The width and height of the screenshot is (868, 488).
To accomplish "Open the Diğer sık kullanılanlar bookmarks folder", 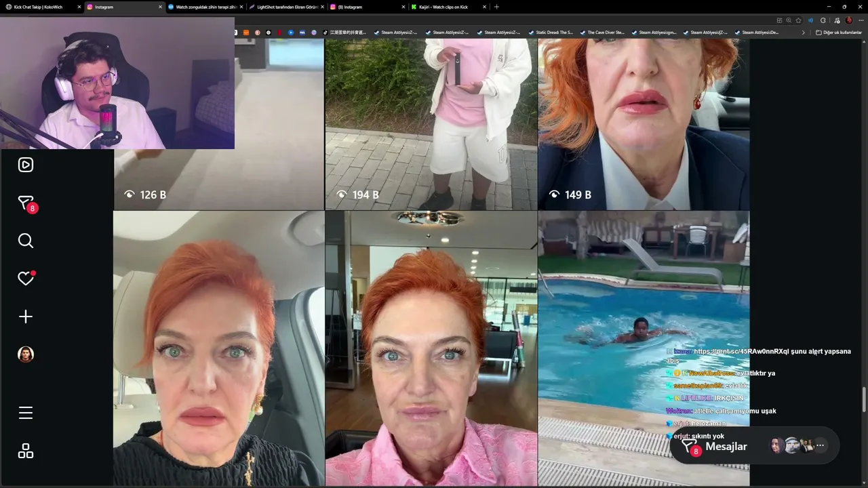I will 839,33.
